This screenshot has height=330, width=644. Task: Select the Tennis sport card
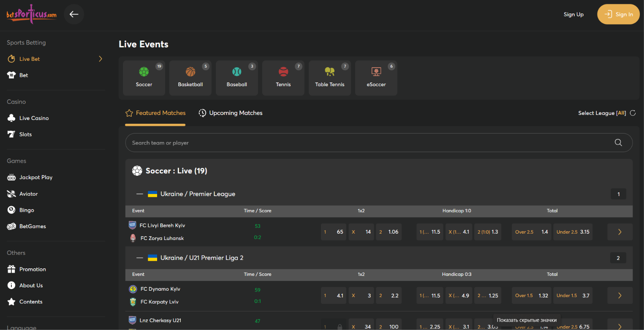click(x=283, y=78)
